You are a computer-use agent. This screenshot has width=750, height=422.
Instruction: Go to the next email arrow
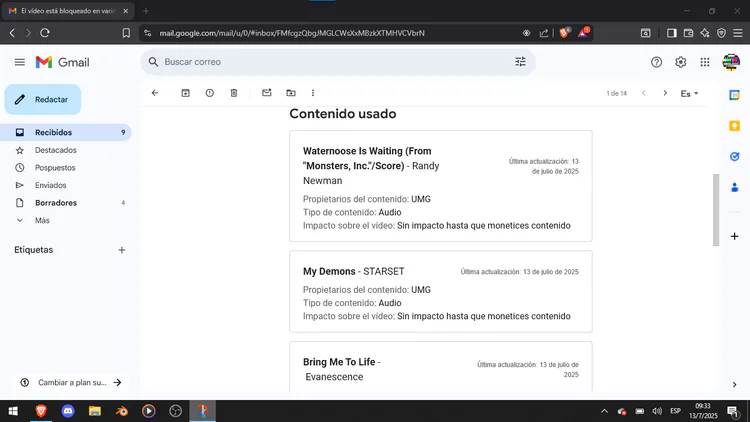tap(665, 93)
